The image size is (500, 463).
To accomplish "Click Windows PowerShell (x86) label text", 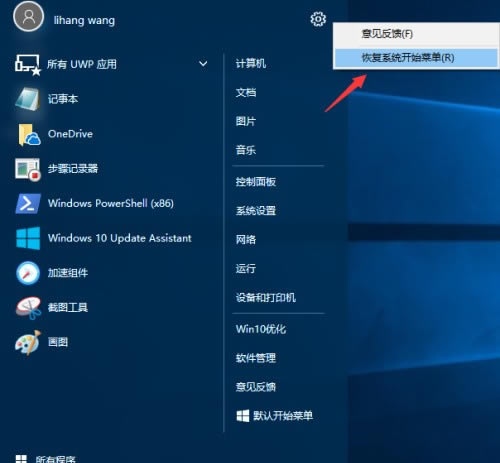I will (x=111, y=203).
